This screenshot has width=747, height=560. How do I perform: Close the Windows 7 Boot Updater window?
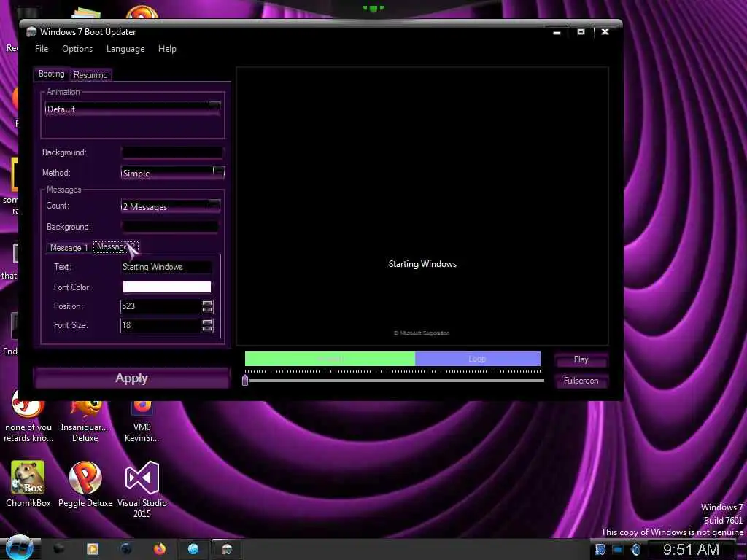[605, 32]
